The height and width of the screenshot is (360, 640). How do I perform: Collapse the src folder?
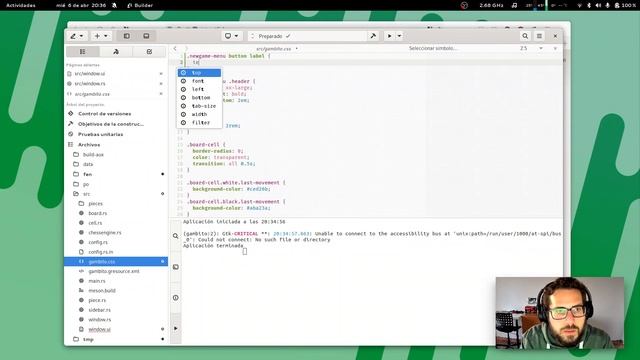tap(86, 194)
